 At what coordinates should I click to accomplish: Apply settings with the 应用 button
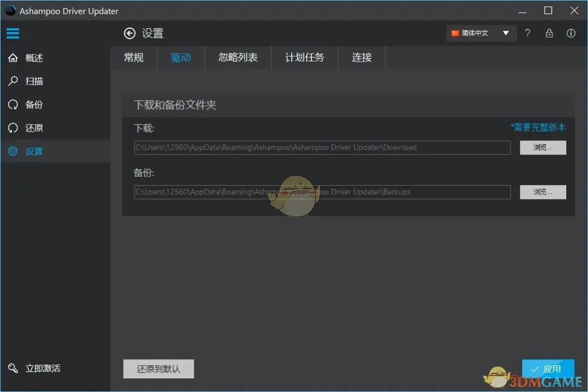(548, 369)
